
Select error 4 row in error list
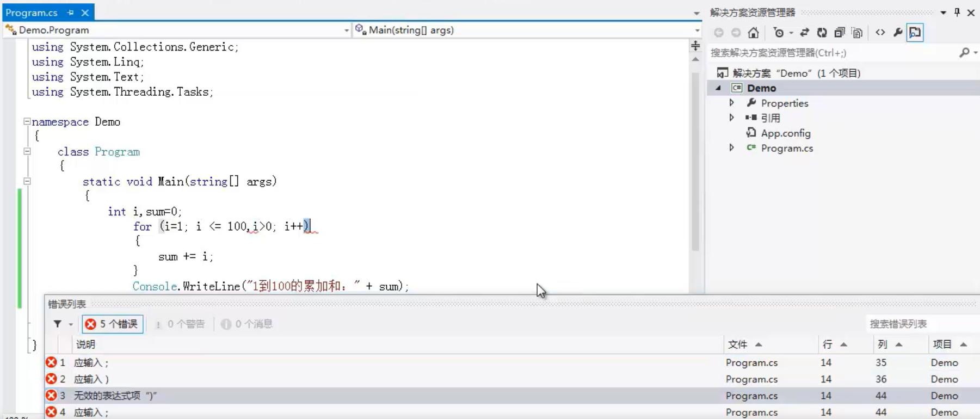pos(512,412)
